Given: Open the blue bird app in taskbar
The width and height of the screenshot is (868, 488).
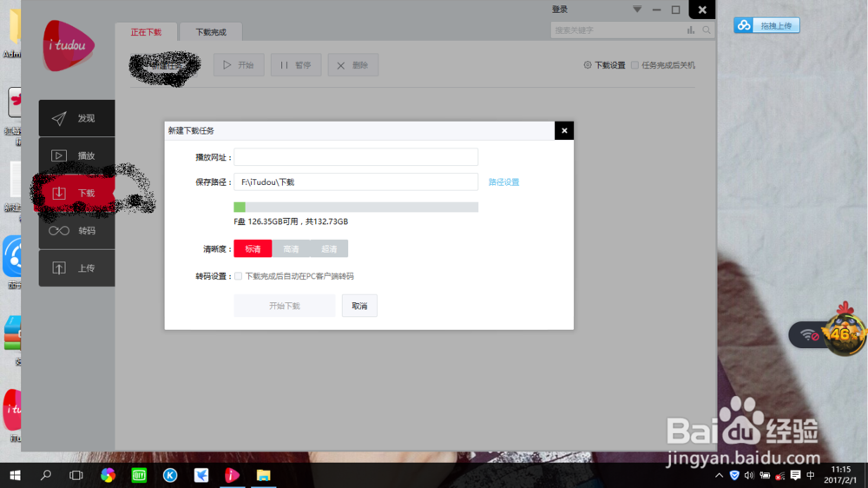Looking at the screenshot, I should pyautogui.click(x=201, y=475).
